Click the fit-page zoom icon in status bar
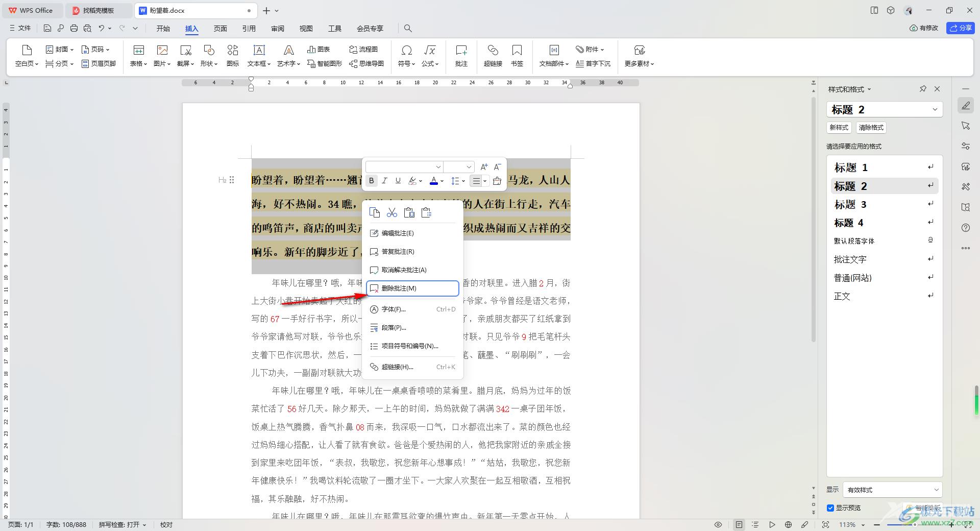Screen dimensions: 980x531 826,524
